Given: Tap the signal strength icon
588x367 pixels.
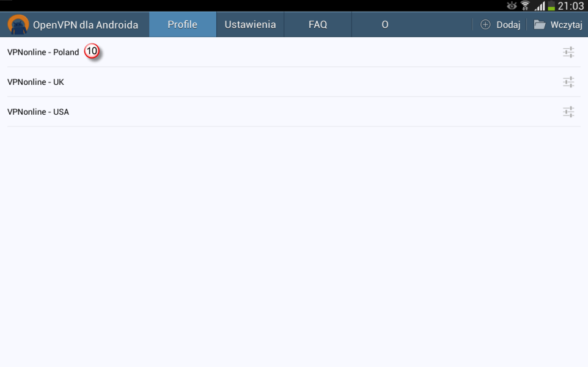Looking at the screenshot, I should (x=540, y=6).
